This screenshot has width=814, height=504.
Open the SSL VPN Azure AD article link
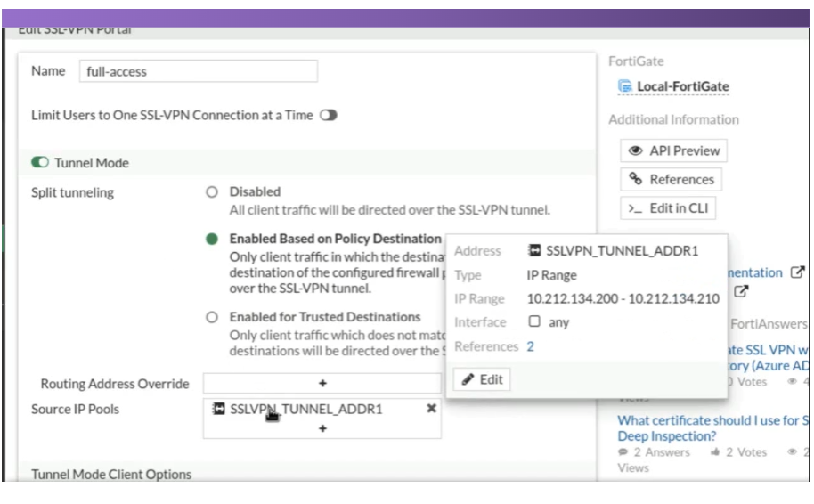(768, 358)
